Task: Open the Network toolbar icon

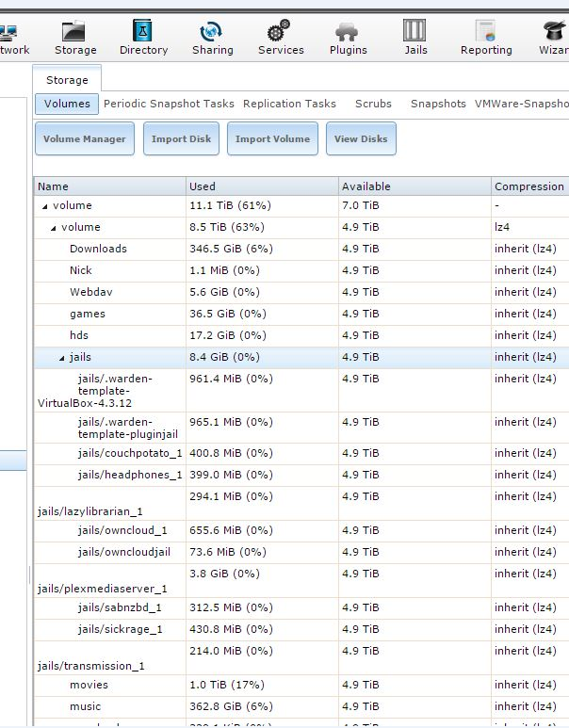Action: (13, 38)
